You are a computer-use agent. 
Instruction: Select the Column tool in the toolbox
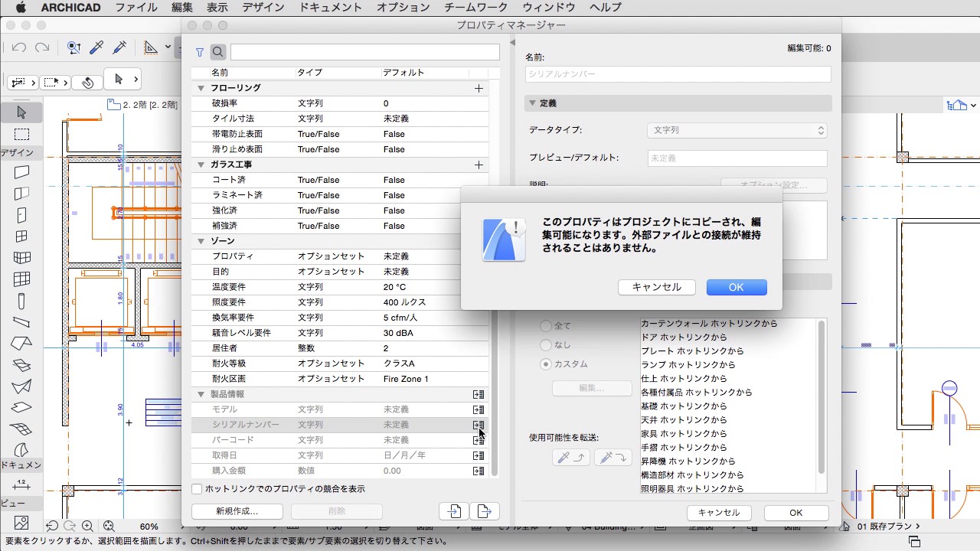[21, 301]
